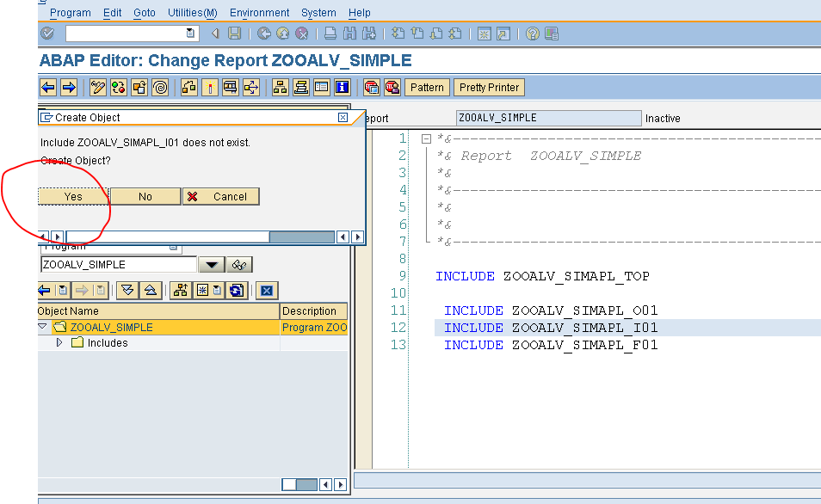
Task: Click the next object blue right arrow
Action: (x=69, y=88)
